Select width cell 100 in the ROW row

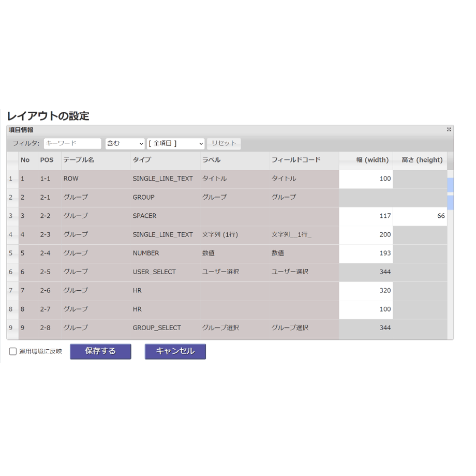coord(366,179)
